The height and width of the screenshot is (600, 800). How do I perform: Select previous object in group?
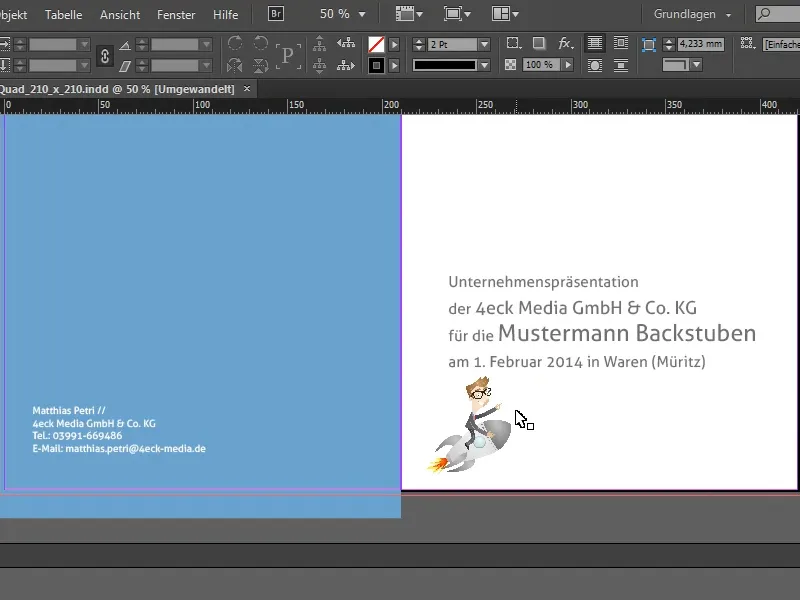[346, 43]
